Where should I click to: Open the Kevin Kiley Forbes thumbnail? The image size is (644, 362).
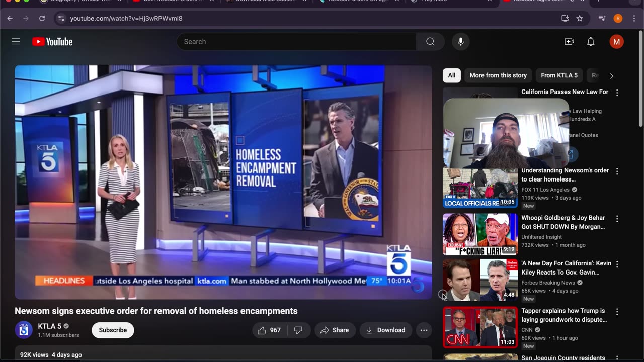pos(480,281)
